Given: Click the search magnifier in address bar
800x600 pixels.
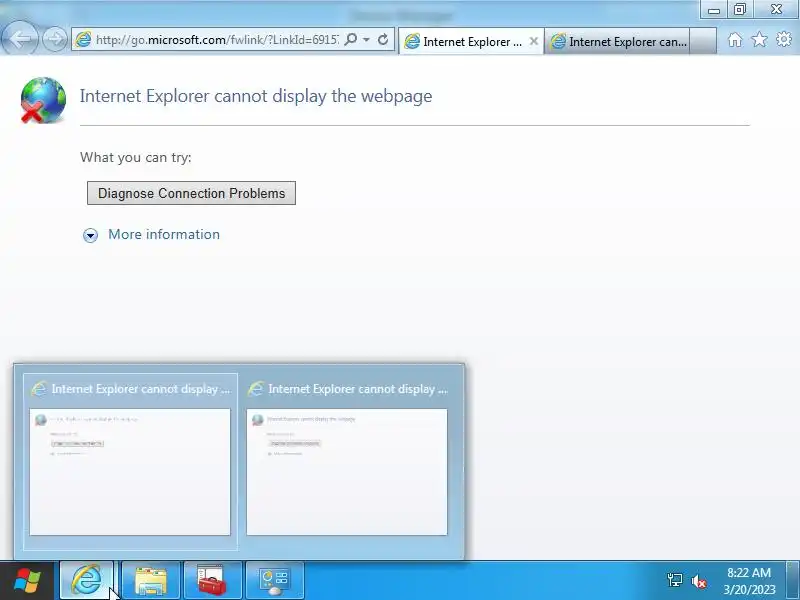Looking at the screenshot, I should [x=351, y=40].
